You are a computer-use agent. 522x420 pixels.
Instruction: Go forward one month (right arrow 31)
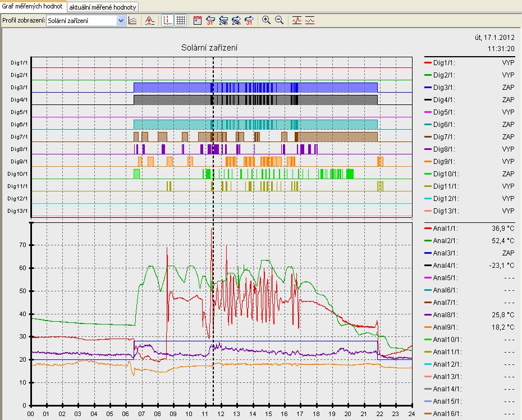249,21
